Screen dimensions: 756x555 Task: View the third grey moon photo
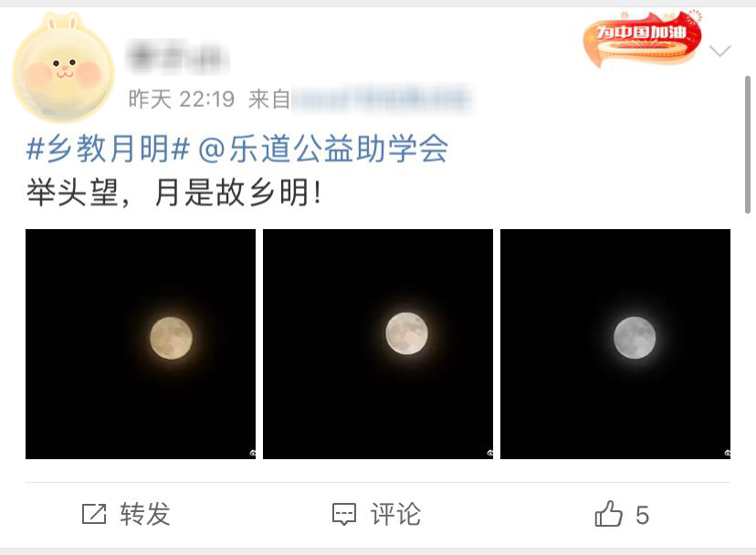coord(615,344)
